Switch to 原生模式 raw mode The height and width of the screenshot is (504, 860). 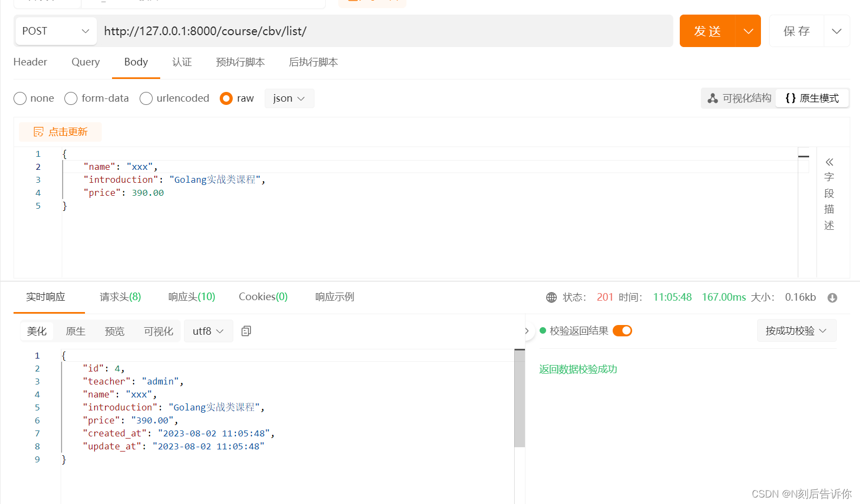tap(812, 98)
